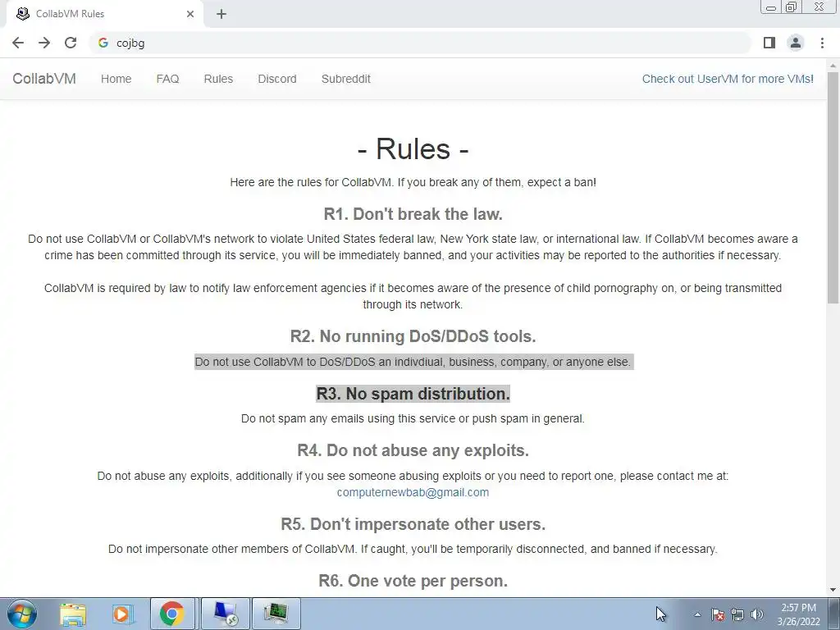Launch Windows Media Player from taskbar

pos(122,614)
